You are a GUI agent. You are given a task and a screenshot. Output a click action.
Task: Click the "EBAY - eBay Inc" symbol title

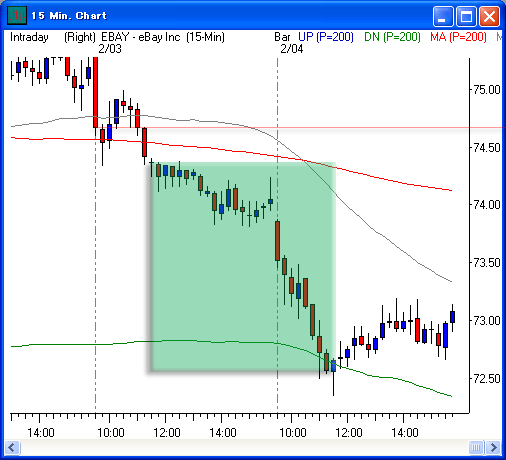pyautogui.click(x=141, y=37)
